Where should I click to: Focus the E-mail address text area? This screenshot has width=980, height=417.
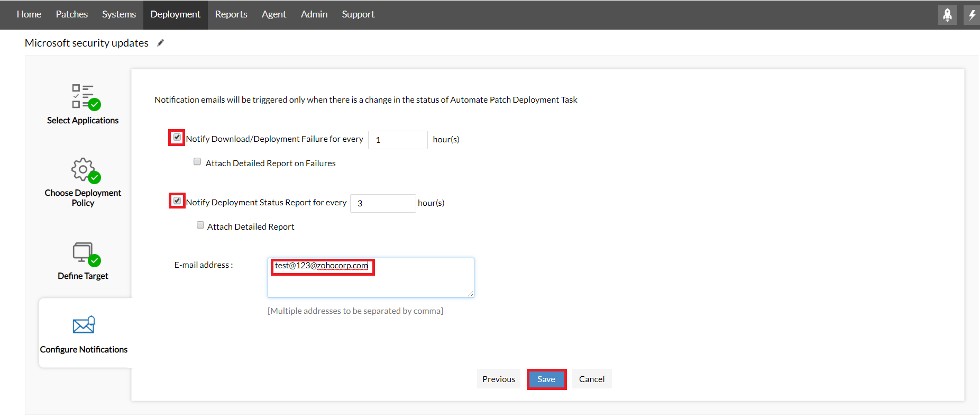[x=370, y=283]
